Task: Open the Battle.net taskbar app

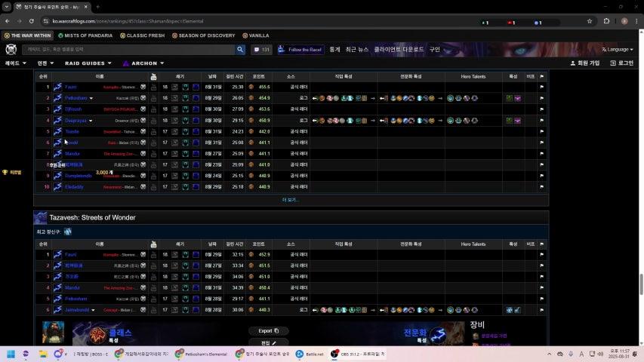Action: [x=310, y=354]
